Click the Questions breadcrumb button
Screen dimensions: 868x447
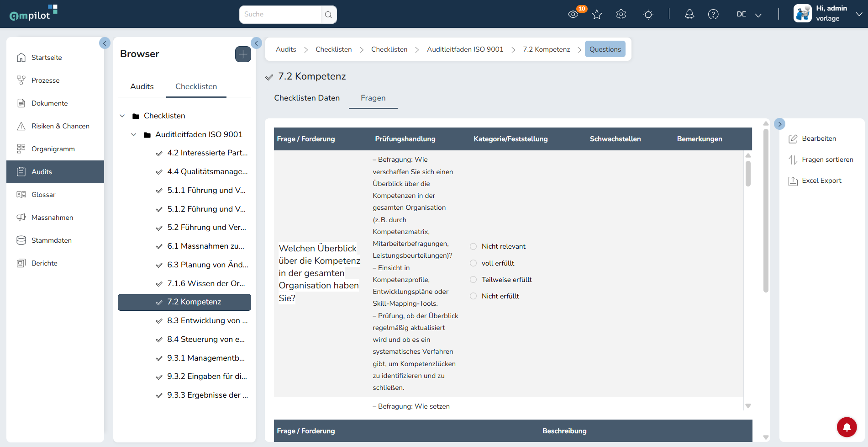pyautogui.click(x=605, y=49)
